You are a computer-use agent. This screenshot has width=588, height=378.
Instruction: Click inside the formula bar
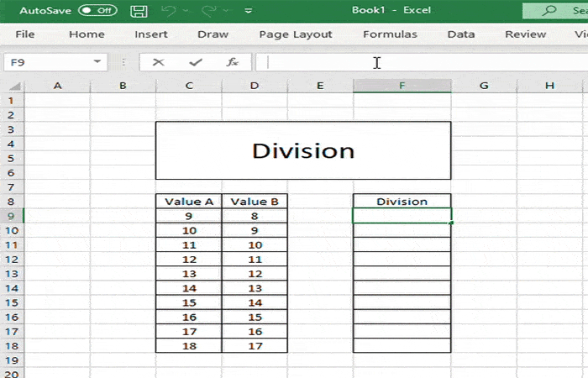422,62
